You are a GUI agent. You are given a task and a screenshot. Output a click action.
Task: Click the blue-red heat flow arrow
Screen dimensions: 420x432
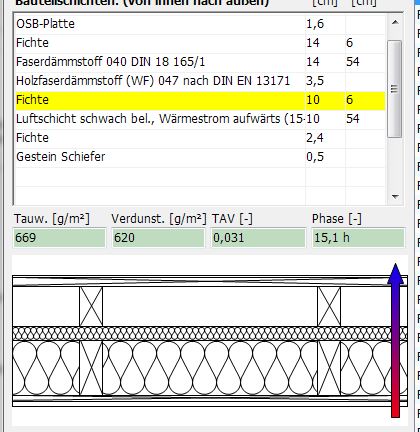click(395, 340)
